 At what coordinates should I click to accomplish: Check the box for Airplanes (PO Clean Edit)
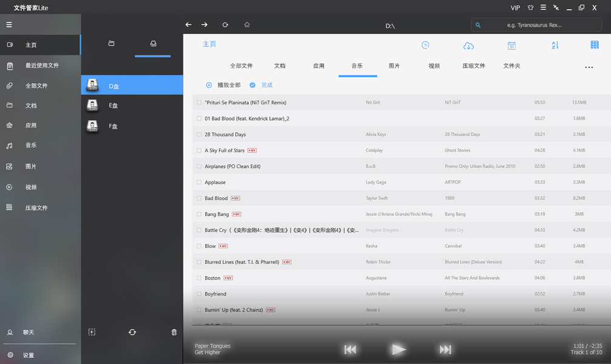click(199, 166)
